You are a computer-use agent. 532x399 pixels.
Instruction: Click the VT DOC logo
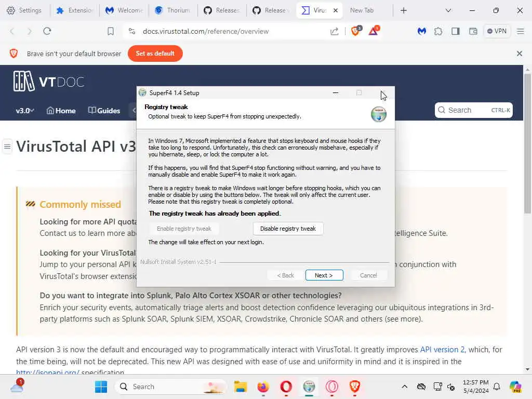pyautogui.click(x=49, y=82)
